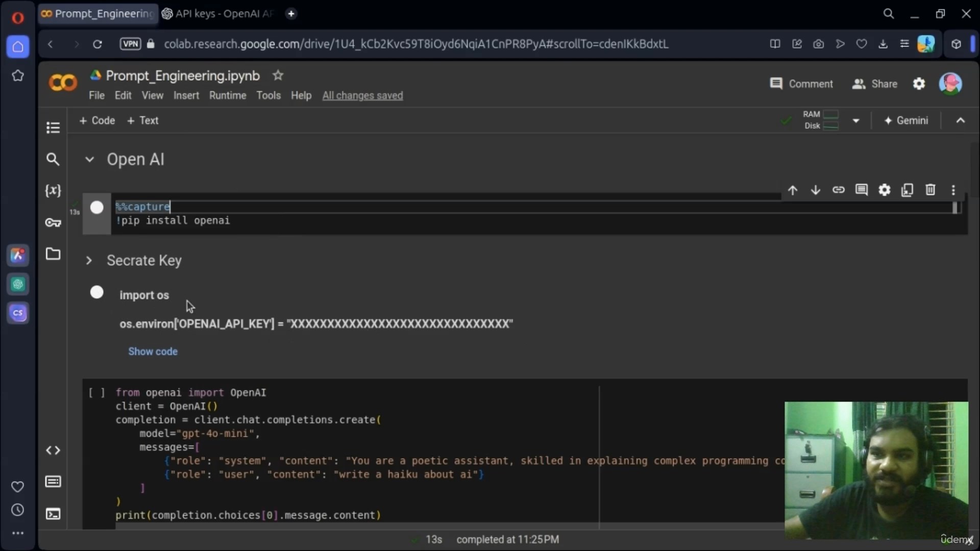
Task: Open the RAM Disk resources dropdown
Action: pos(856,121)
